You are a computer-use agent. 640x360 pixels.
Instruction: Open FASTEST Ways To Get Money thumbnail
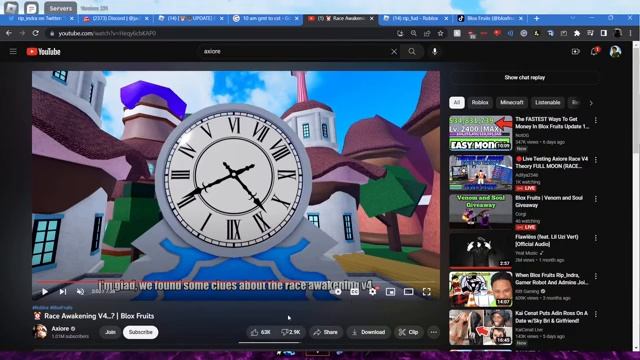(480, 133)
